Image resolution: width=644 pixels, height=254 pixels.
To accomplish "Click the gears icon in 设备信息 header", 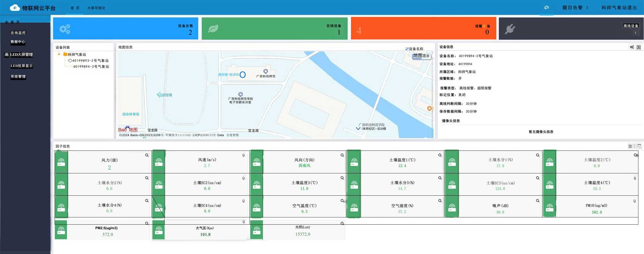I will pos(632,47).
